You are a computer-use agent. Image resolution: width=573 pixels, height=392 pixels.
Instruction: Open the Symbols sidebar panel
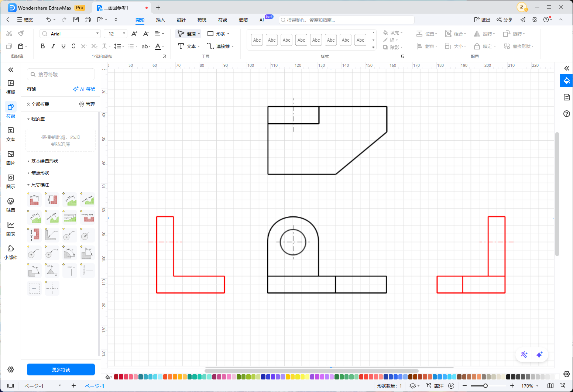tap(11, 110)
